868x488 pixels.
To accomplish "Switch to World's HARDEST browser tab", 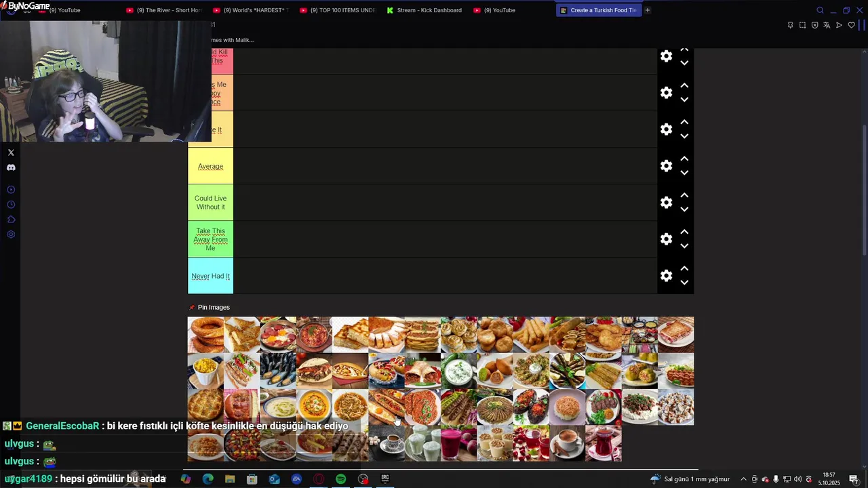I will 251,10.
